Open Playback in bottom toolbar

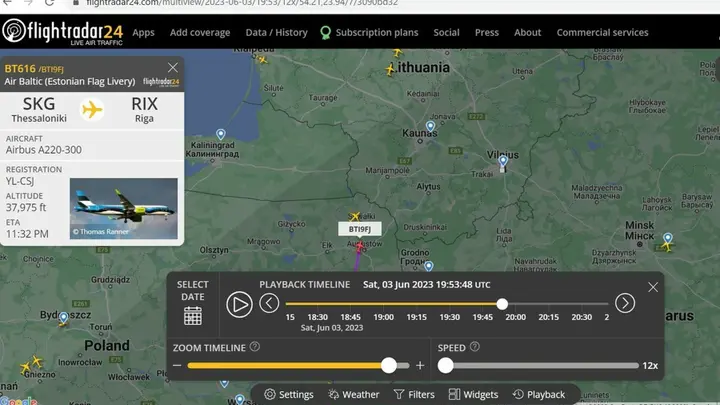tap(539, 394)
